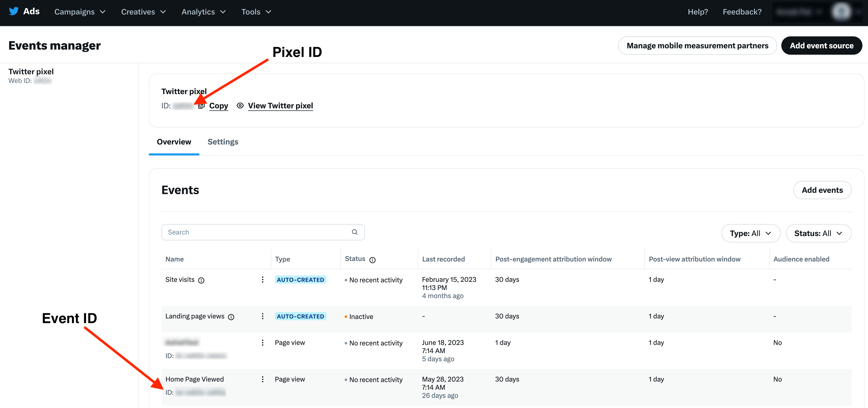Click Page view type in Home Page Viewed row

click(290, 379)
